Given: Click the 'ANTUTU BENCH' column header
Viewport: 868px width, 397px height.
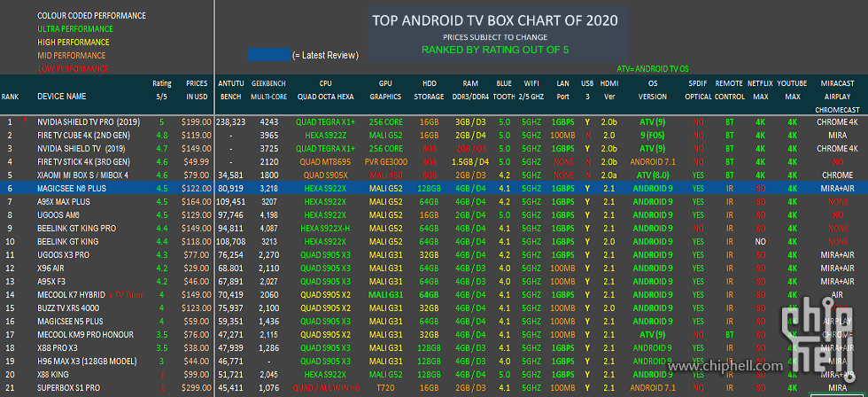Looking at the screenshot, I should pos(231,90).
